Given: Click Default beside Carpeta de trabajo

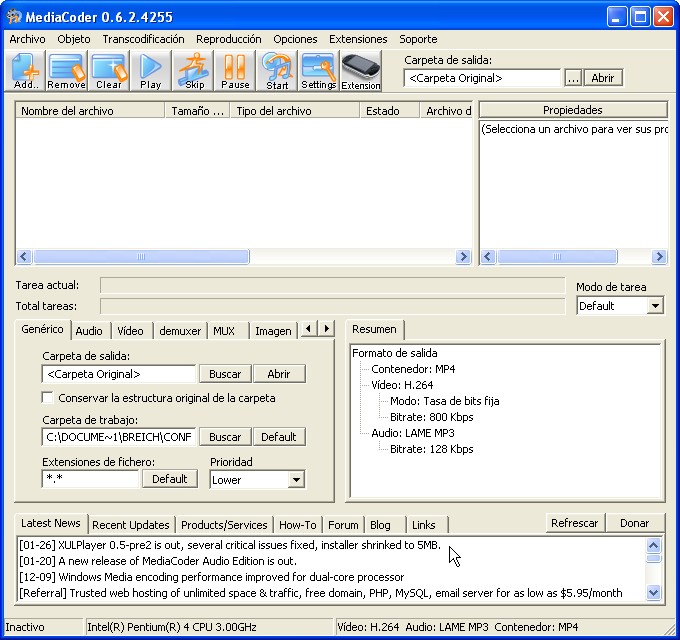Looking at the screenshot, I should point(278,437).
